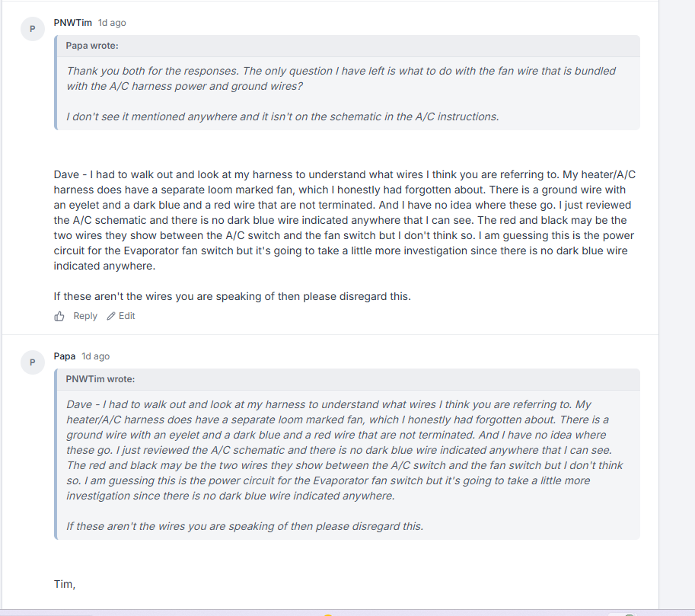The height and width of the screenshot is (616, 695).
Task: Click the quoted line about A/C instructions schematic
Action: tap(282, 116)
